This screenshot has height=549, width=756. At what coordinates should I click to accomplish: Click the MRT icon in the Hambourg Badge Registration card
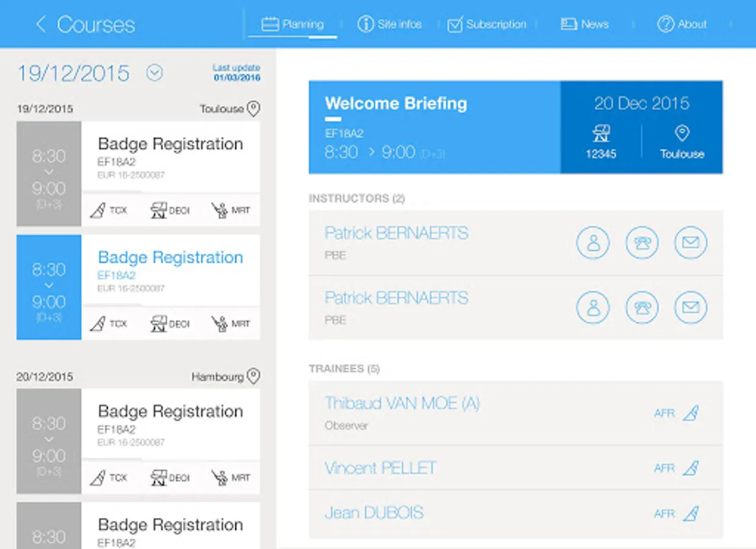(220, 478)
